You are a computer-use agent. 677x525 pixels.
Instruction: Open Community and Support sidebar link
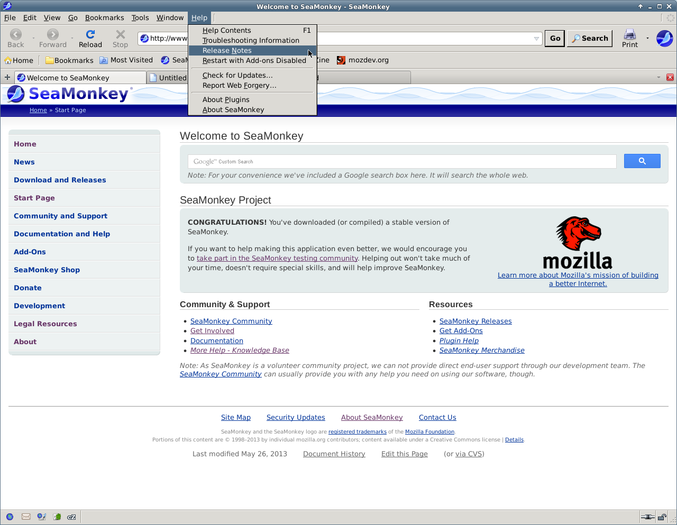[x=60, y=216]
